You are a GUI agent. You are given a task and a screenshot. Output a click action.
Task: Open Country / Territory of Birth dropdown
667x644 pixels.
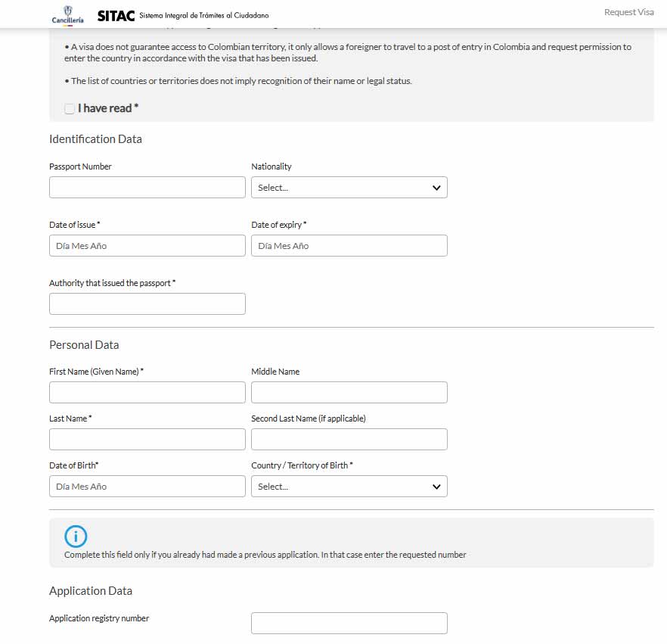coord(349,486)
